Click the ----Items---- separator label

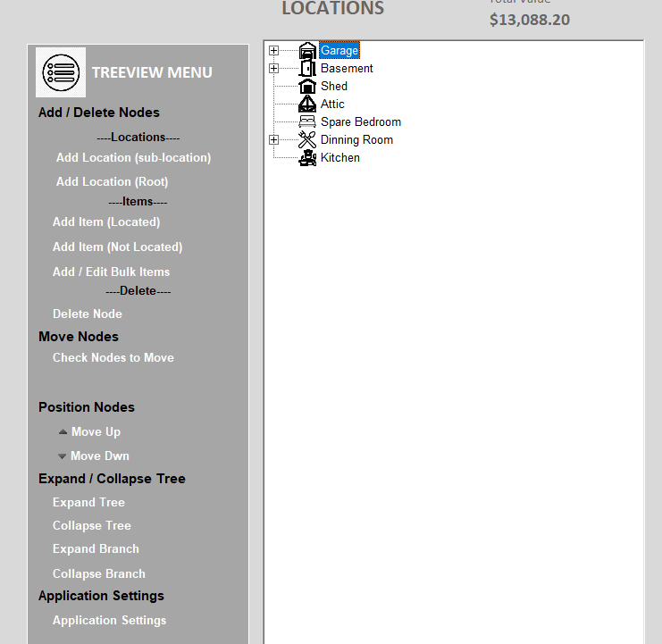[138, 202]
